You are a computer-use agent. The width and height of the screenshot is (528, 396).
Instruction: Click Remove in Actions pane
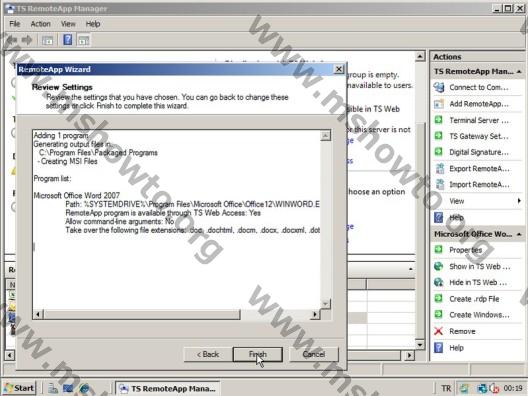tap(462, 331)
